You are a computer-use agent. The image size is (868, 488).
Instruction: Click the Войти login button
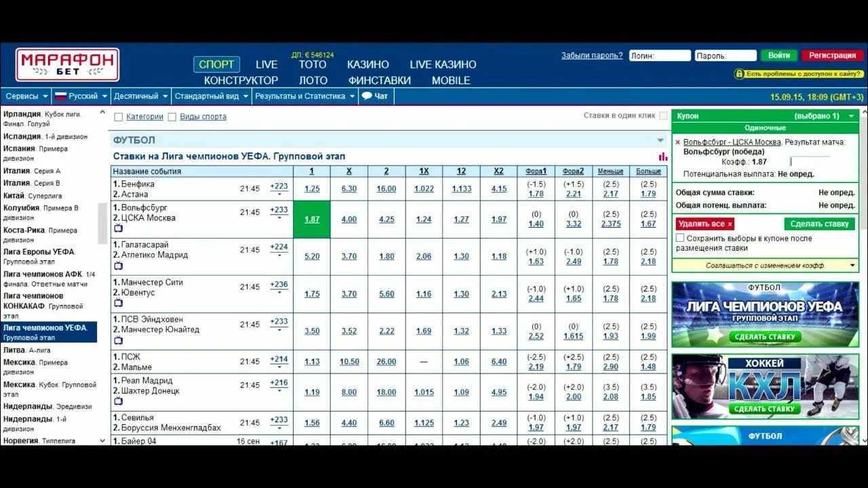click(x=779, y=56)
